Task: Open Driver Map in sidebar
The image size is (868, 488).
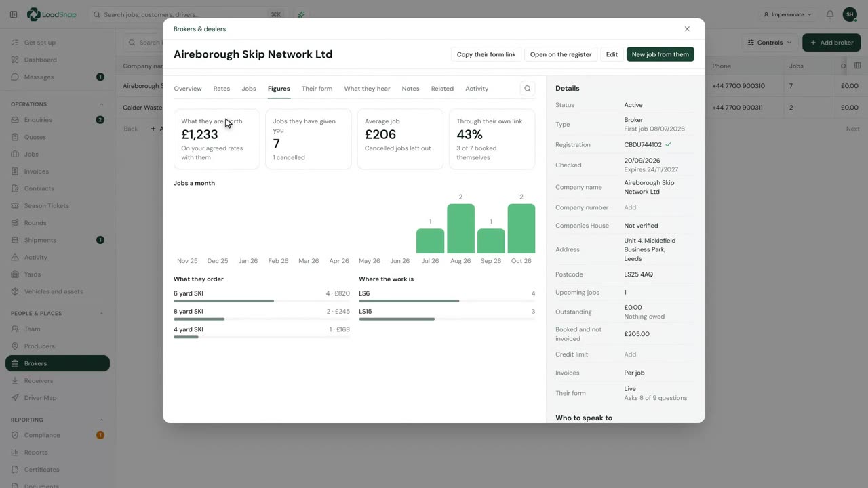Action: pos(57,398)
